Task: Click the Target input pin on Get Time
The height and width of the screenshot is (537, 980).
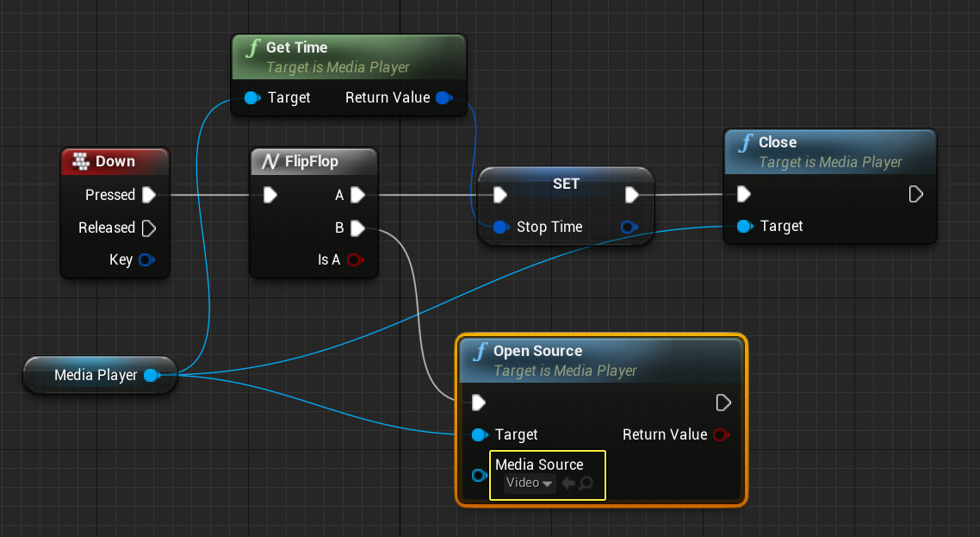Action: [x=251, y=98]
